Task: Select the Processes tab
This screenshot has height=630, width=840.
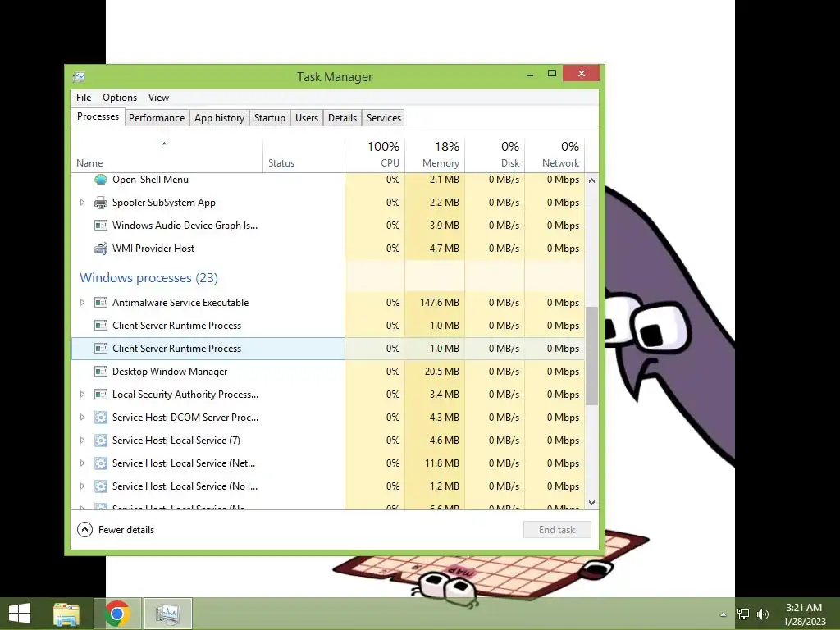Action: [x=98, y=116]
